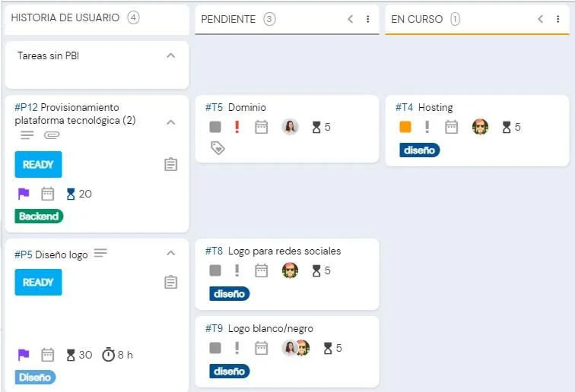The image size is (575, 392).
Task: Open calendar icon on Hosting task
Action: pos(451,127)
